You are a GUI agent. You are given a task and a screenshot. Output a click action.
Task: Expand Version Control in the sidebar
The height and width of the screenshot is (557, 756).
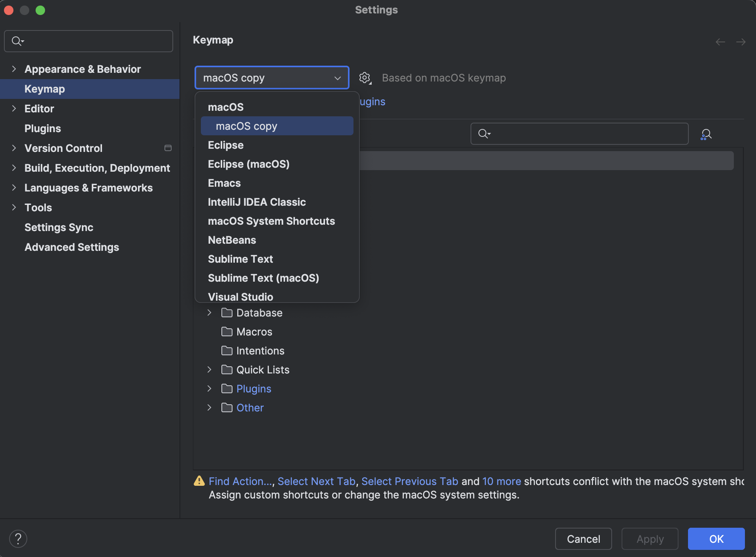[13, 148]
